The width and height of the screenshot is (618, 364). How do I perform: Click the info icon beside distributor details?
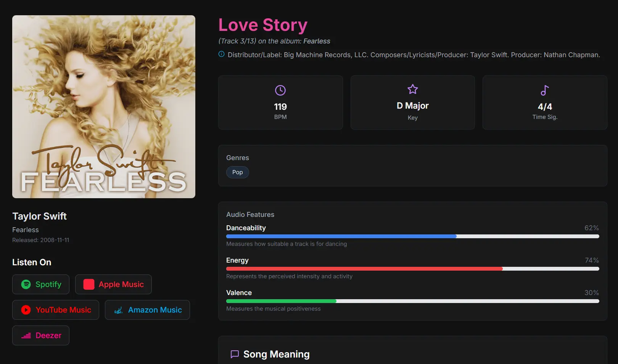click(221, 54)
